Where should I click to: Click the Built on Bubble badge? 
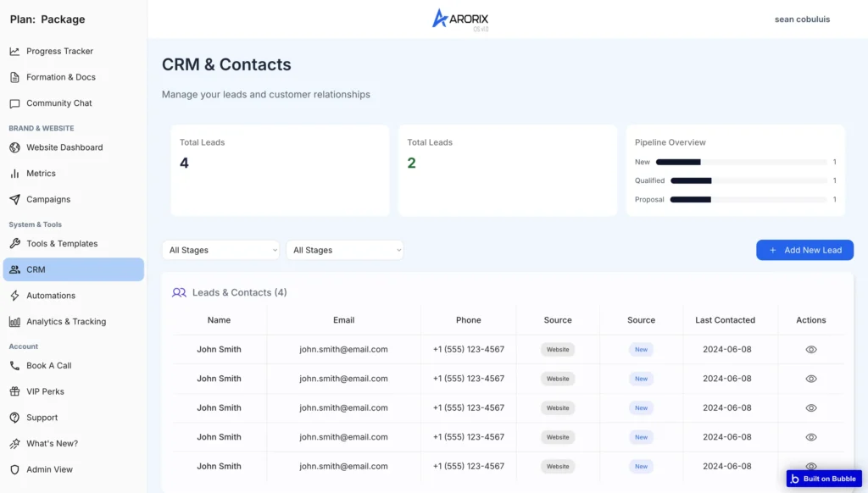tap(824, 479)
